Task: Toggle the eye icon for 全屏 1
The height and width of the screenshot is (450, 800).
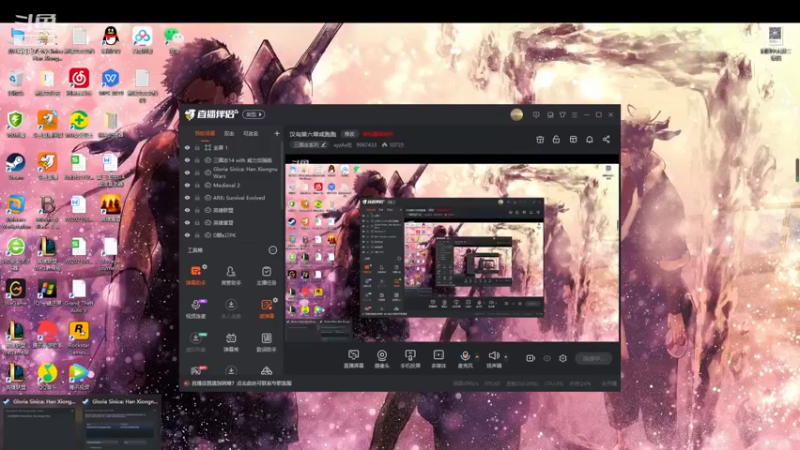Action: (x=187, y=147)
